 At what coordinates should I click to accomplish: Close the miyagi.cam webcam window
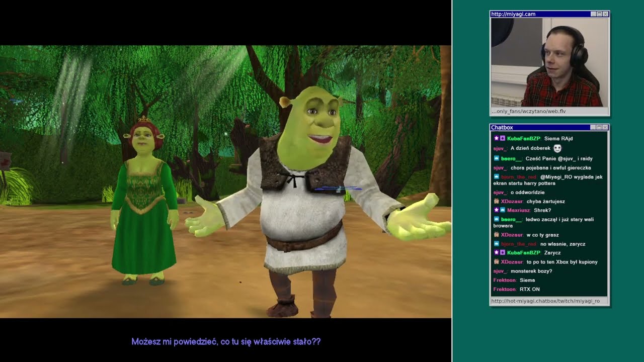605,14
